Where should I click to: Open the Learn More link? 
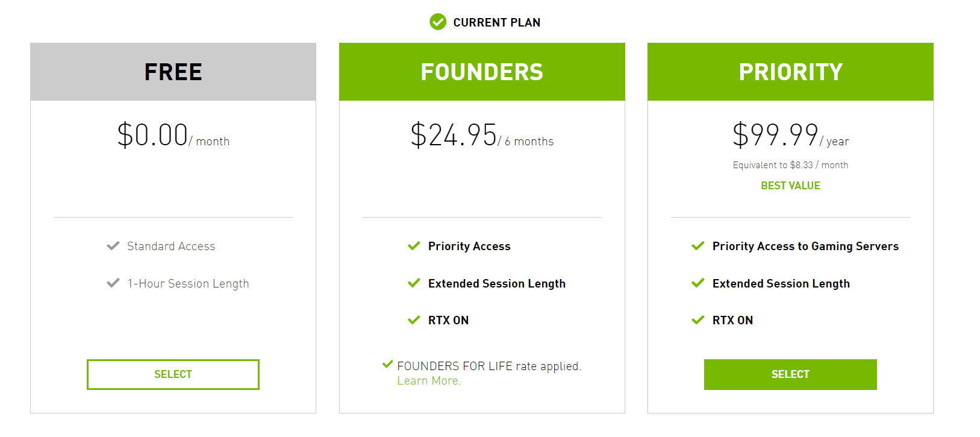click(x=429, y=381)
